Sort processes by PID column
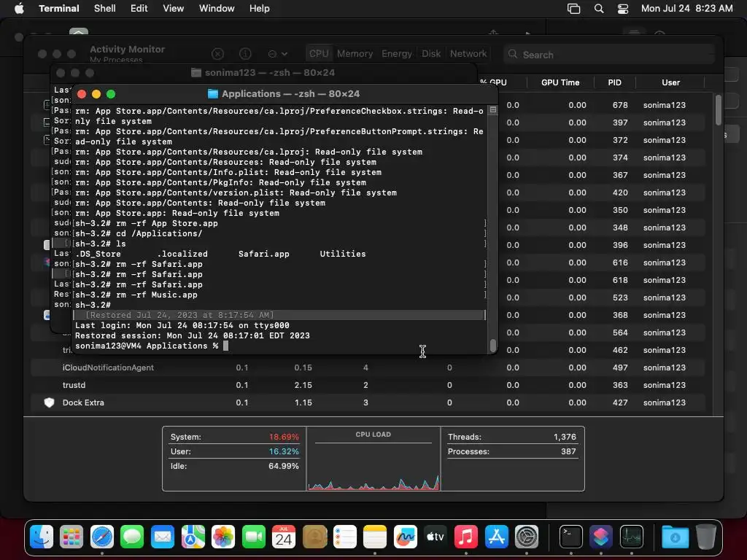Image resolution: width=747 pixels, height=560 pixels. pyautogui.click(x=614, y=82)
